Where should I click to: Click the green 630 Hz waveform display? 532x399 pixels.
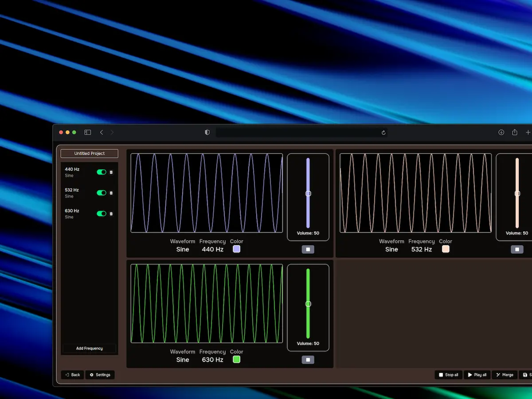click(x=207, y=304)
